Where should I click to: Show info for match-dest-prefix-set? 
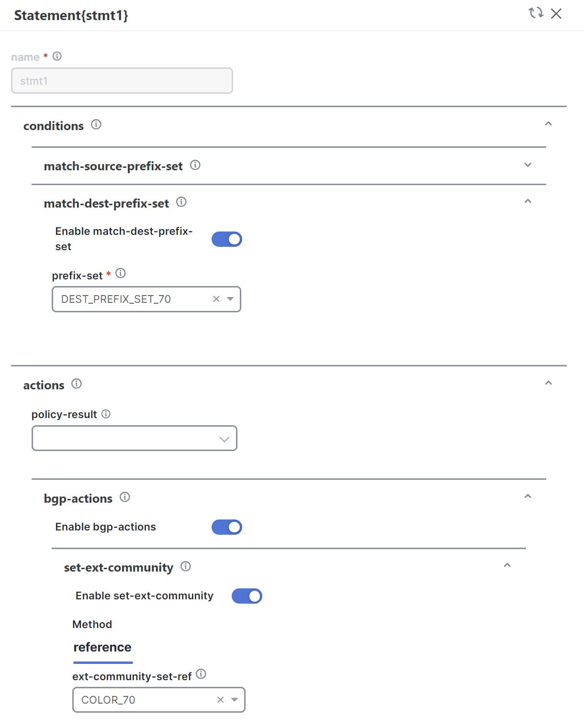(x=181, y=202)
